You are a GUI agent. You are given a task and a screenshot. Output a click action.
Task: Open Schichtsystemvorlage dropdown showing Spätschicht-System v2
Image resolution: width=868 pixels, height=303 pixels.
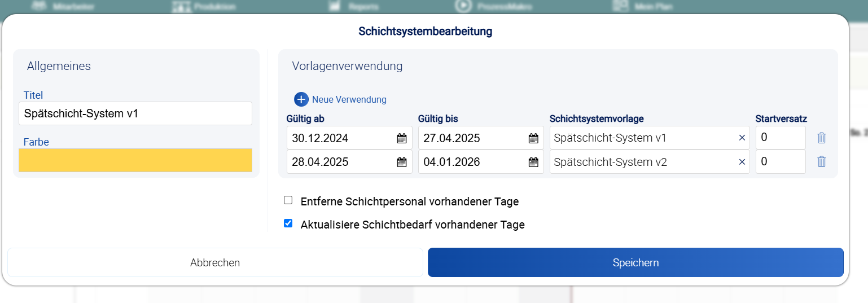650,161
